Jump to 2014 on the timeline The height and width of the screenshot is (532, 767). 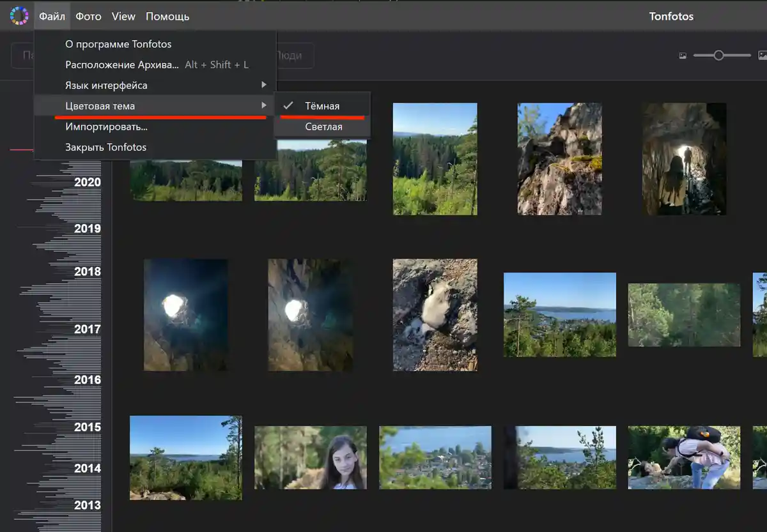[88, 468]
